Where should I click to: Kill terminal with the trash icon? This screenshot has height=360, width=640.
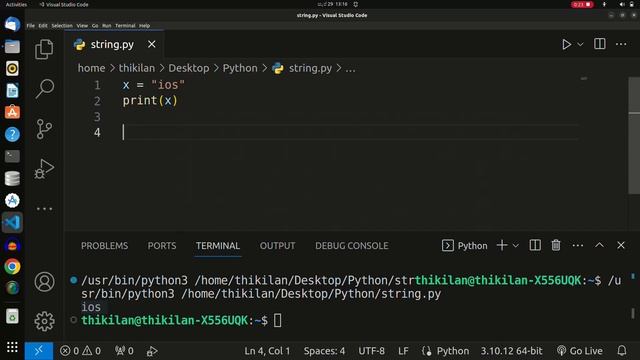556,245
